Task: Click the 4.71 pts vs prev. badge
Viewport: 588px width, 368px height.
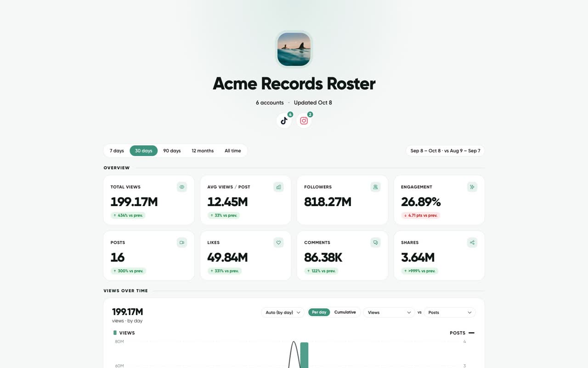Action: [421, 215]
